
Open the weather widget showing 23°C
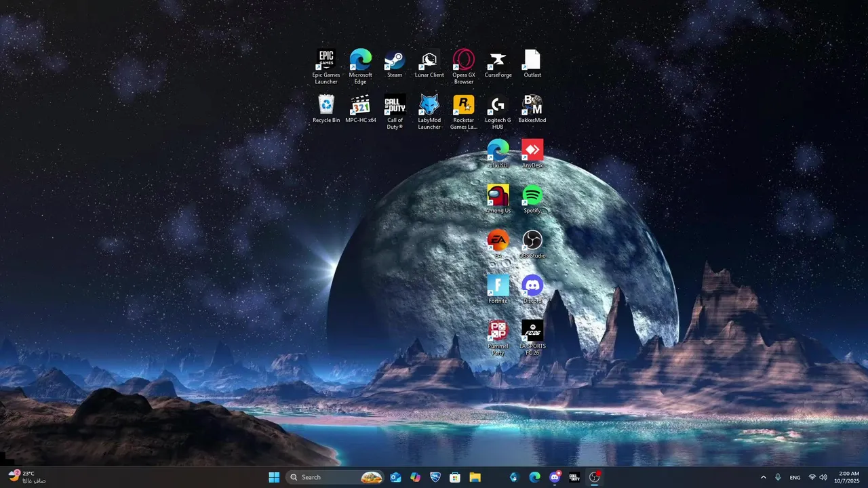(27, 477)
